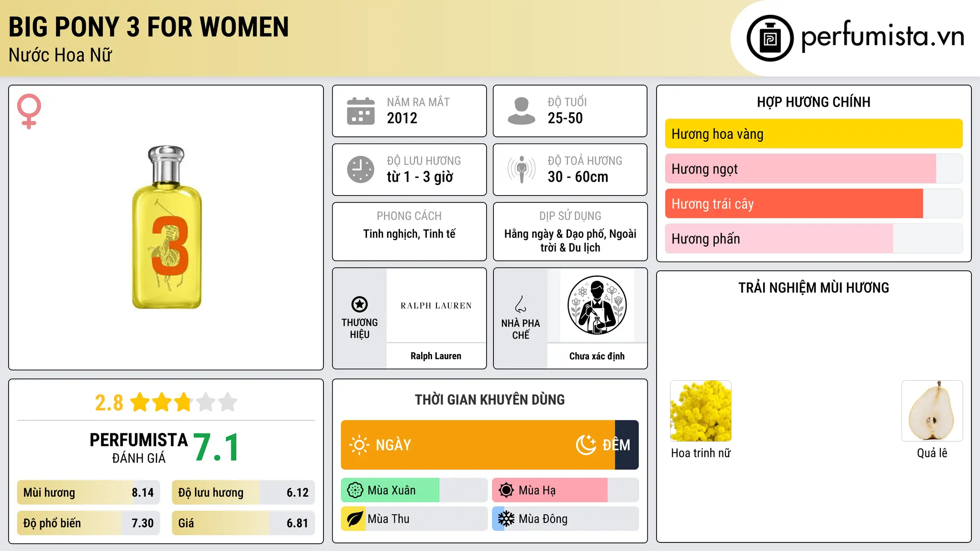Click the sun icon for Mùa Hạ
The height and width of the screenshot is (551, 980).
pyautogui.click(x=506, y=490)
